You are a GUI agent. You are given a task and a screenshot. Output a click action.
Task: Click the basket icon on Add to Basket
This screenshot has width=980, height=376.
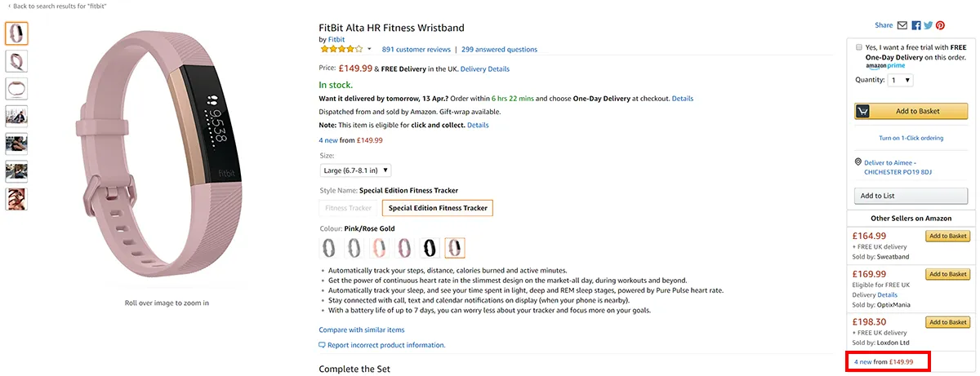point(864,111)
